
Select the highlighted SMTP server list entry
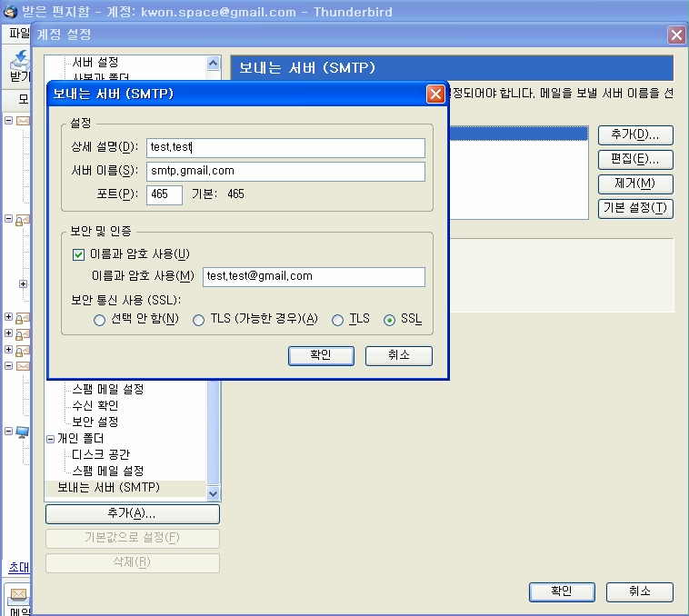tap(518, 134)
